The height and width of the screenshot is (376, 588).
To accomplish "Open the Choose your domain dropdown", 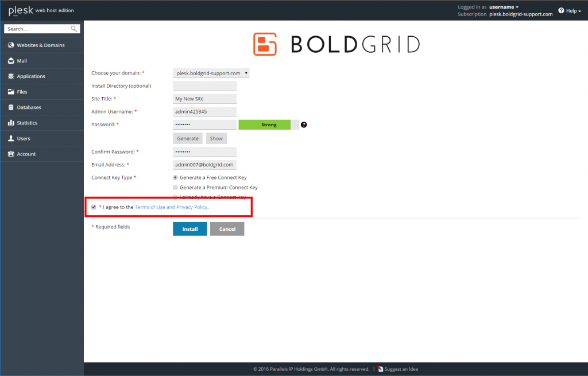I will pyautogui.click(x=211, y=73).
